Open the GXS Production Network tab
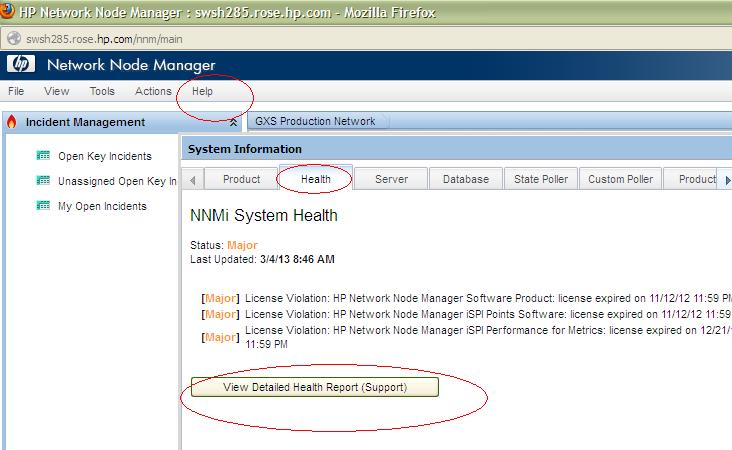This screenshot has width=732, height=450. pyautogui.click(x=315, y=122)
